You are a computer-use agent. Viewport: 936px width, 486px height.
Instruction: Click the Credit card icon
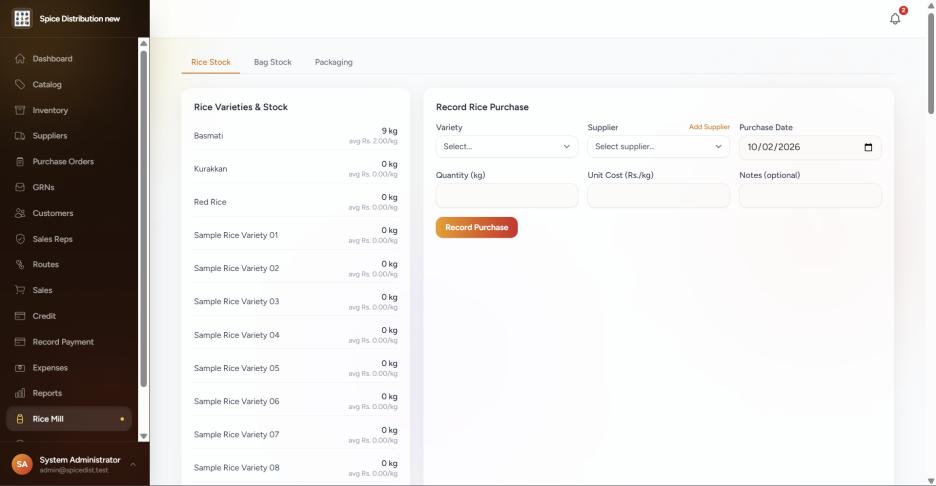click(20, 316)
